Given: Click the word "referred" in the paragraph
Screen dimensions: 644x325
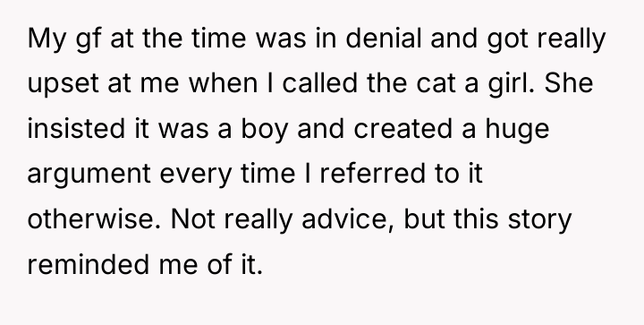Looking at the screenshot, I should tap(372, 174).
